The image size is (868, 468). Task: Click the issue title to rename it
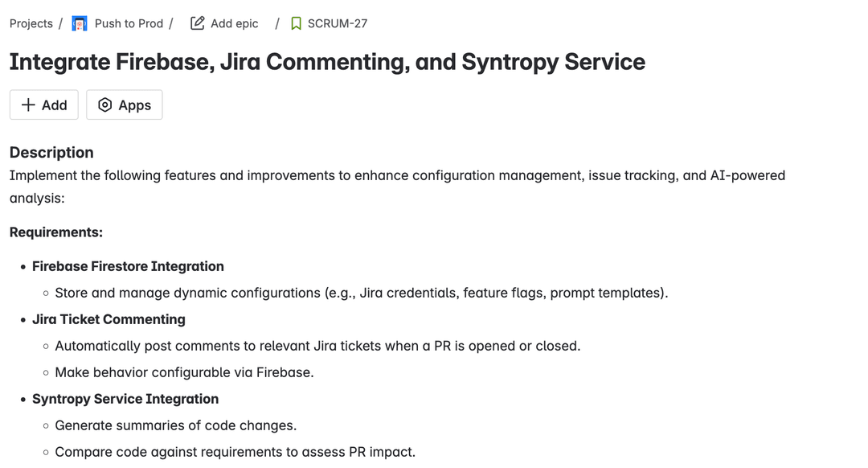pos(326,62)
